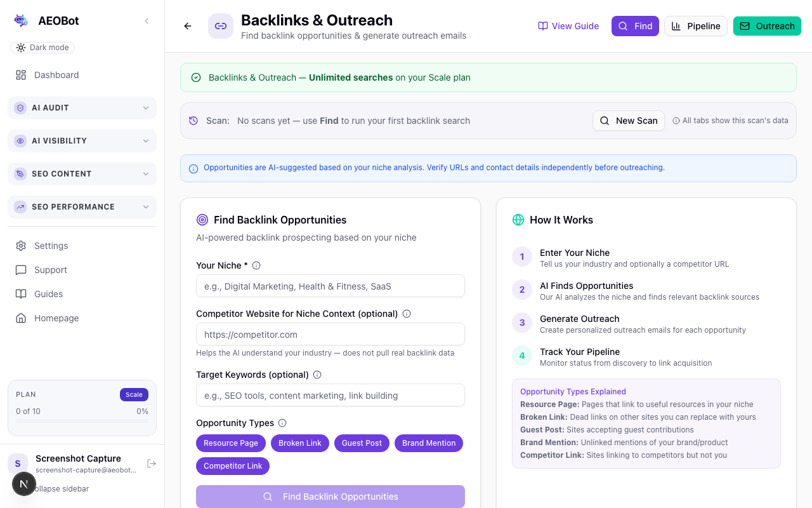Click info icon next to Target Keywords
The image size is (812, 508).
point(317,375)
